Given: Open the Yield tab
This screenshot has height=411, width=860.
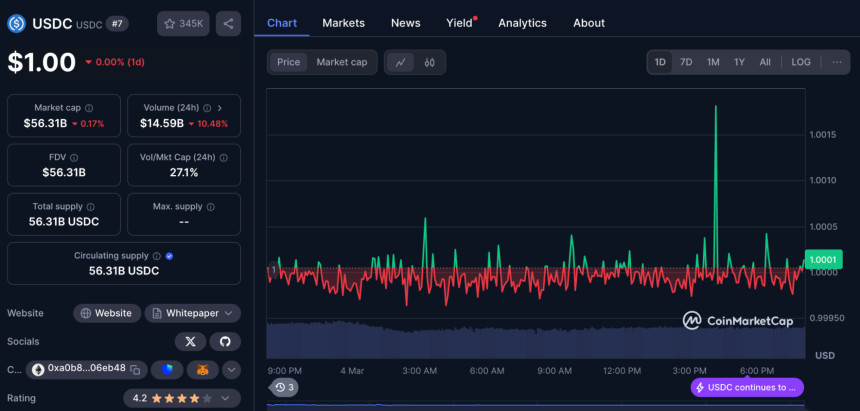Looking at the screenshot, I should pos(460,23).
